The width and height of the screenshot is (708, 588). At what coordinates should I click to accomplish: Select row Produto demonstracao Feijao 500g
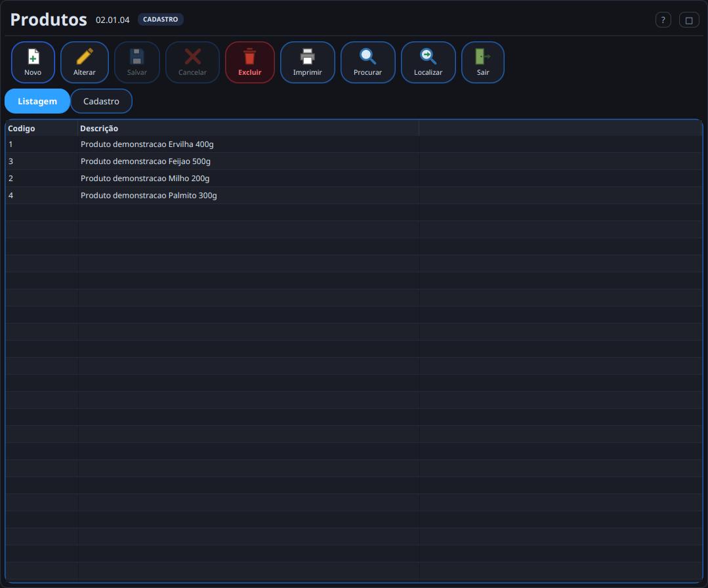click(354, 161)
